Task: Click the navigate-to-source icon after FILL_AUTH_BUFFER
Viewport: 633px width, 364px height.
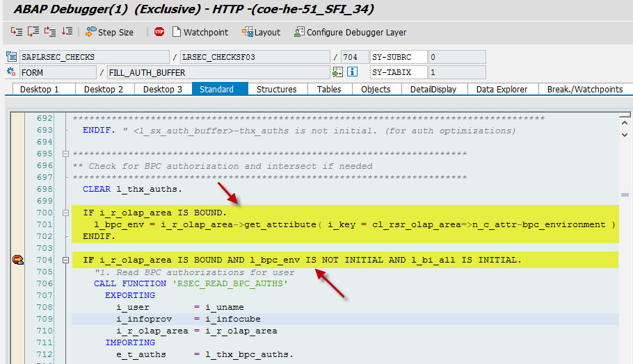Action: click(x=337, y=72)
